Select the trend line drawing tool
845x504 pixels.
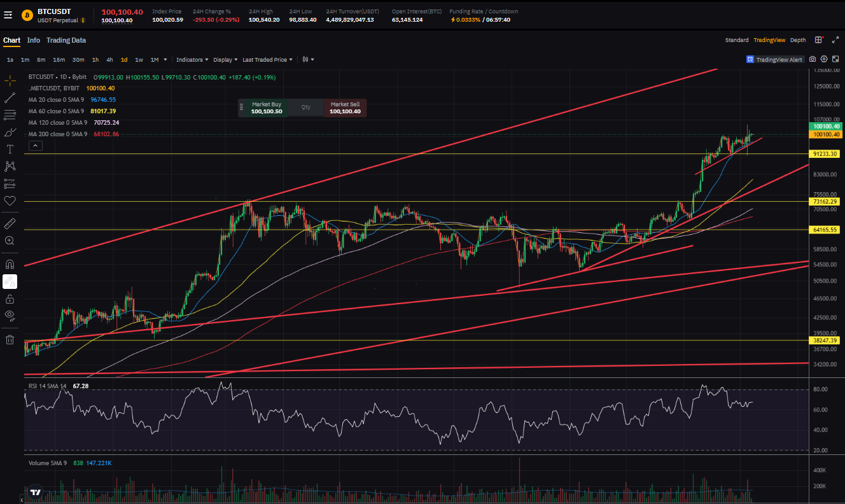[10, 98]
